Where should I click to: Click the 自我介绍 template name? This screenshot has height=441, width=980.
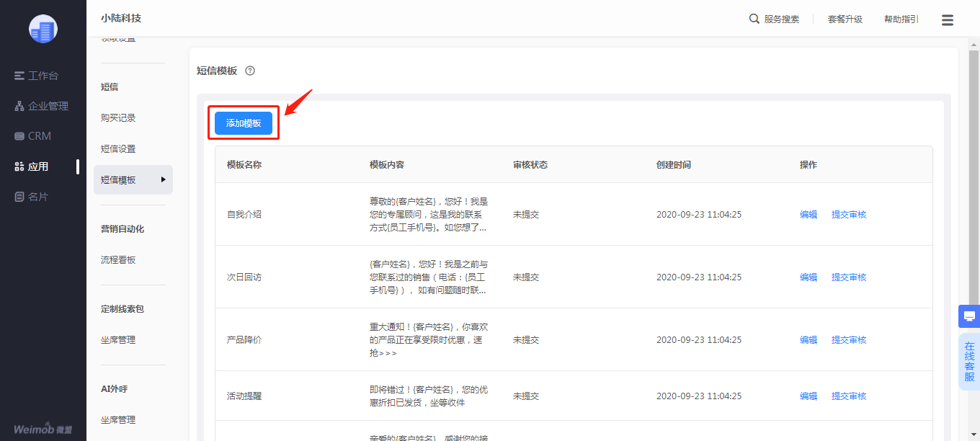244,215
